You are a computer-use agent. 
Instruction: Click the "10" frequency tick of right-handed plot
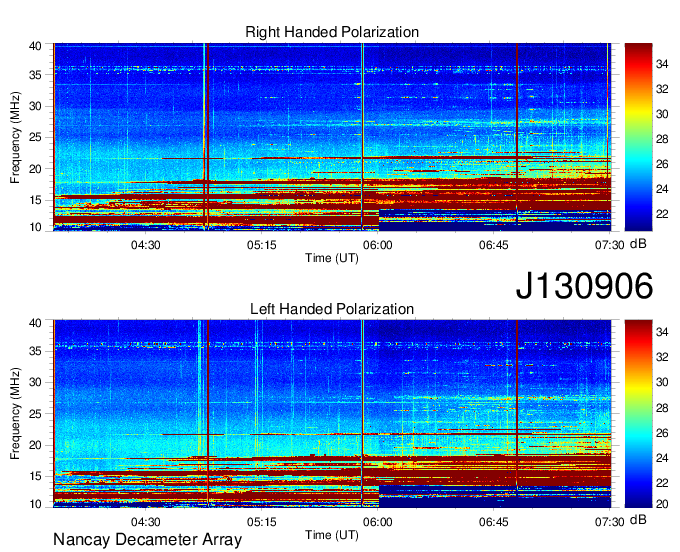(35, 227)
